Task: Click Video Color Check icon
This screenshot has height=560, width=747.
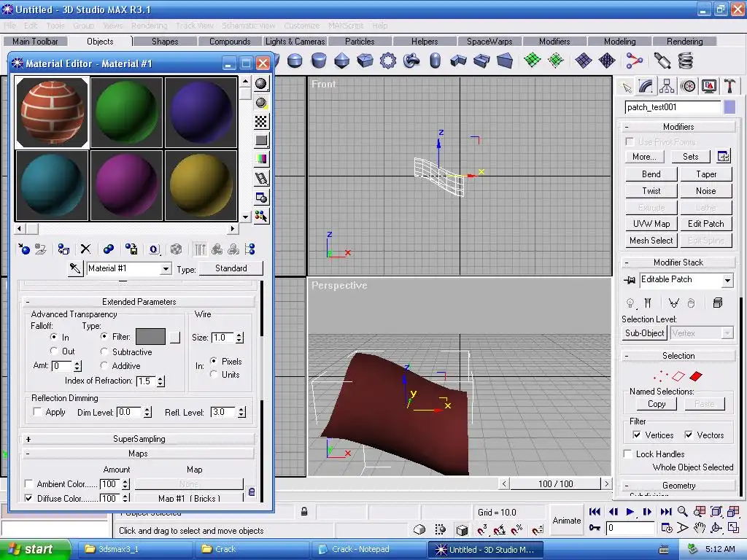Action: (261, 159)
